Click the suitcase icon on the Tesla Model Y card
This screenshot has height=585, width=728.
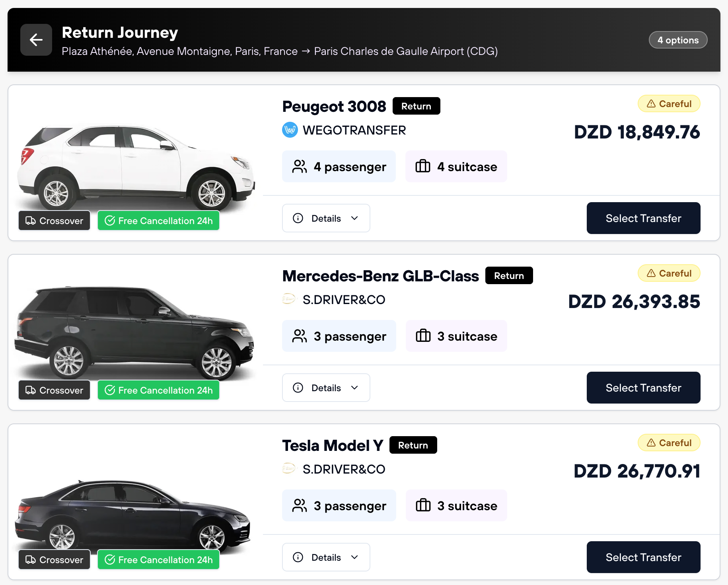click(424, 505)
